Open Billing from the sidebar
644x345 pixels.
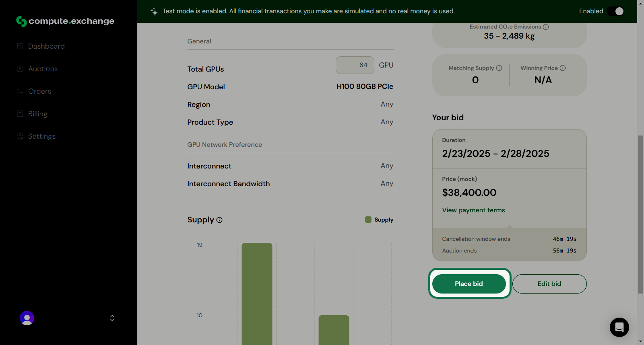(x=37, y=114)
